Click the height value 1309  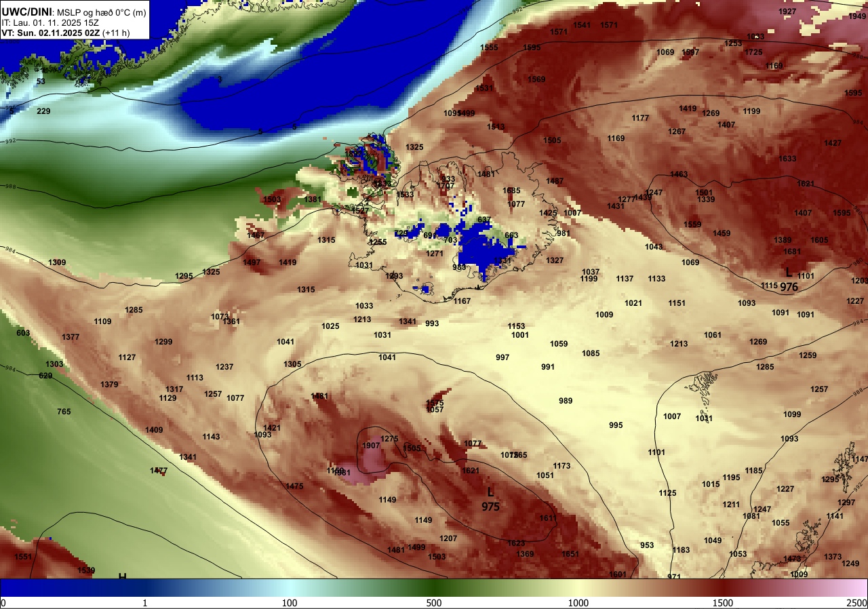57,262
